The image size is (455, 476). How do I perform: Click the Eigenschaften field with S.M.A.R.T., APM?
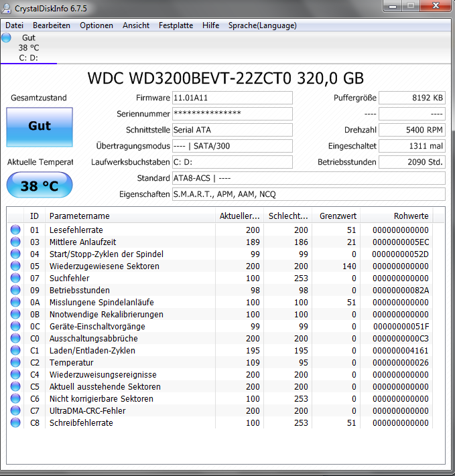pyautogui.click(x=308, y=194)
